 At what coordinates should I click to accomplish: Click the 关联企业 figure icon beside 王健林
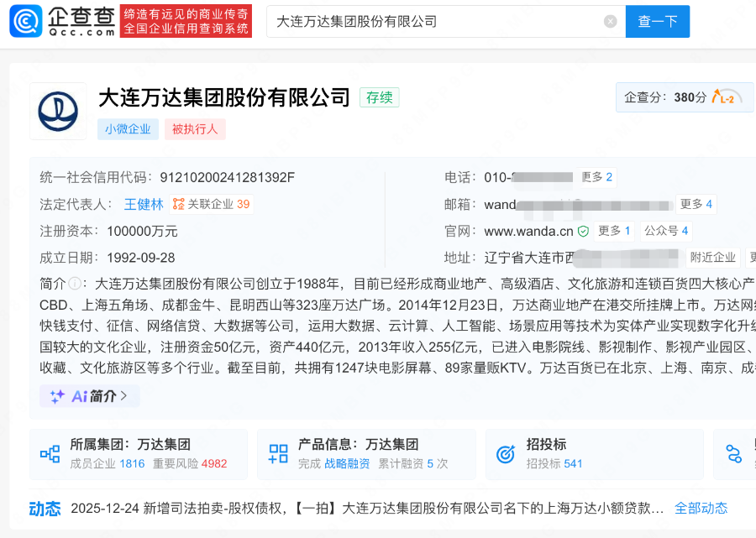pyautogui.click(x=179, y=203)
